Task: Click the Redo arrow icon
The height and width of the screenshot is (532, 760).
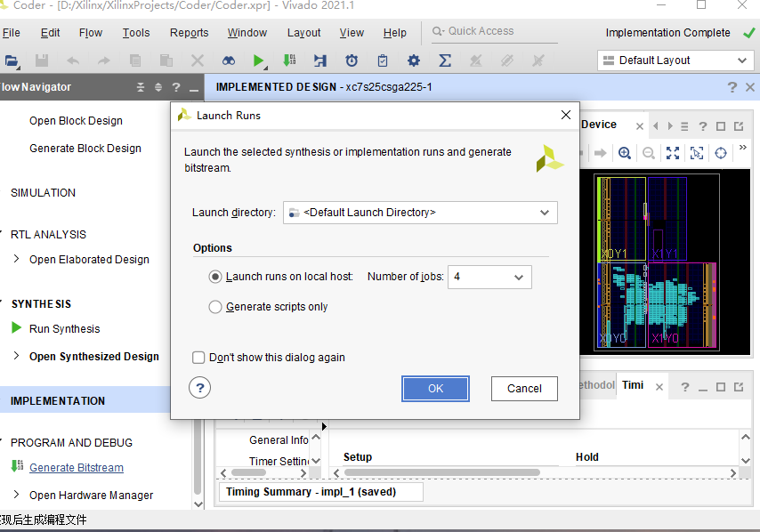Action: [104, 60]
